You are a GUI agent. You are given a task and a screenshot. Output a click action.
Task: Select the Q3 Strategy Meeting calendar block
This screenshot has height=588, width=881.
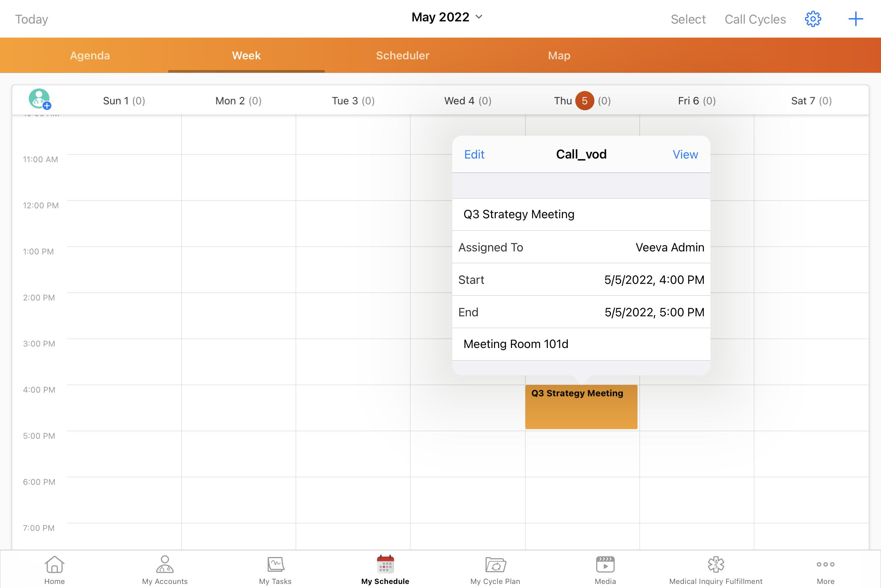pos(581,407)
